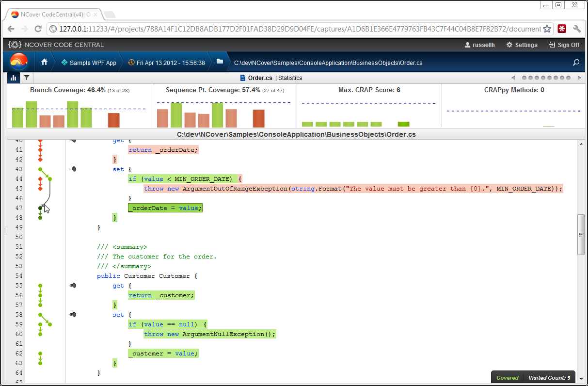The width and height of the screenshot is (588, 386).
Task: Click dark red bar in Sequence Pt. Coverage chart
Action: pyautogui.click(x=259, y=118)
